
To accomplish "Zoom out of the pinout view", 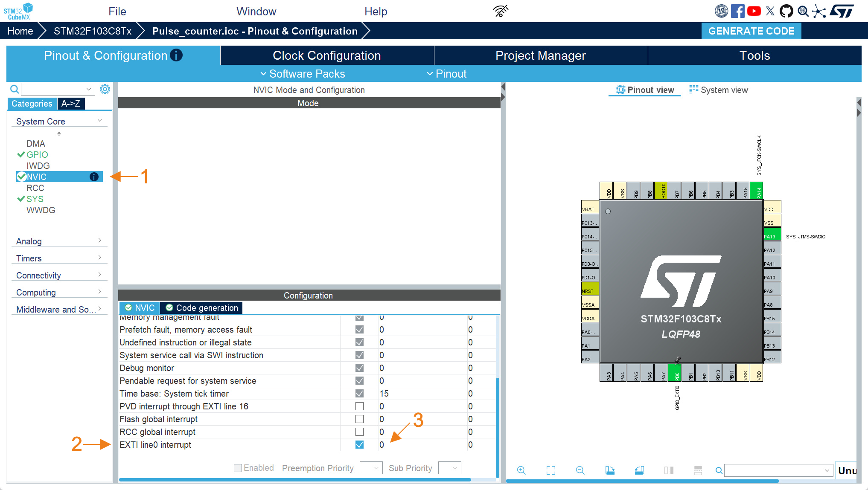I will [x=580, y=470].
